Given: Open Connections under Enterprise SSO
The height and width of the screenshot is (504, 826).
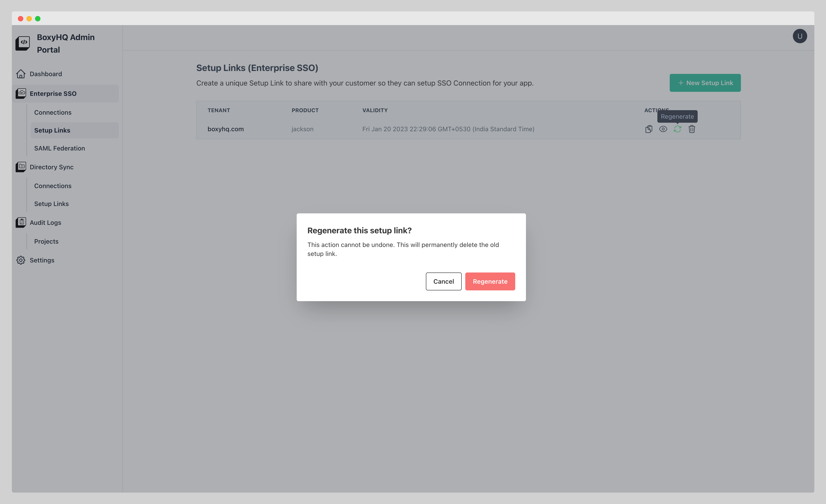Looking at the screenshot, I should (53, 112).
